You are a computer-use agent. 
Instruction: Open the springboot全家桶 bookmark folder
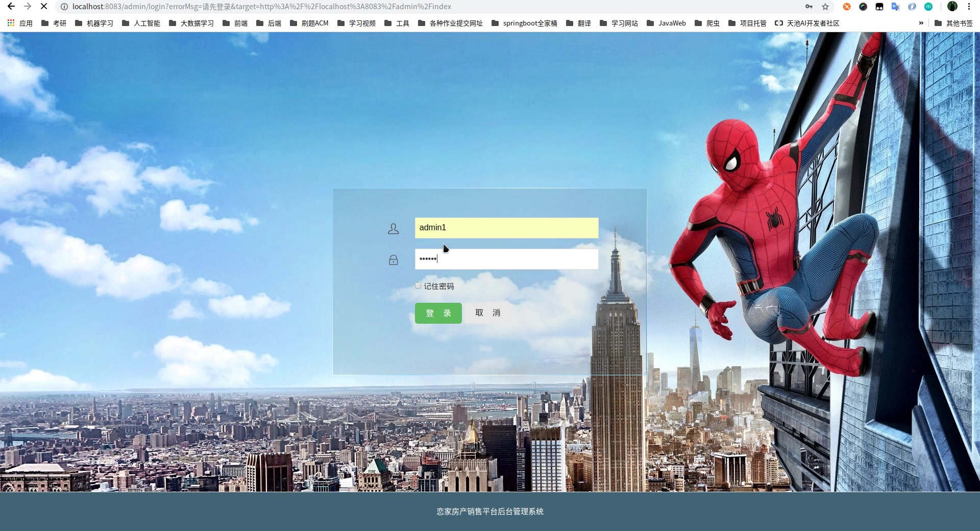(525, 23)
